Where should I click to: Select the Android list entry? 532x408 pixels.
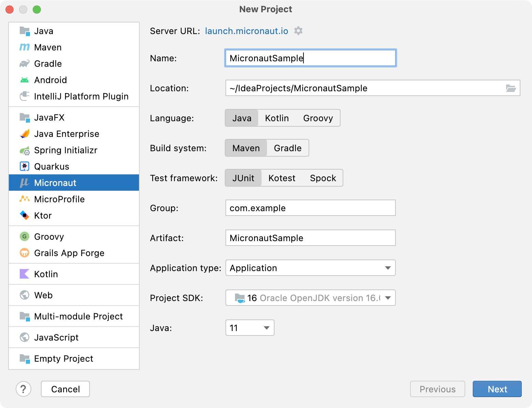[x=74, y=80]
